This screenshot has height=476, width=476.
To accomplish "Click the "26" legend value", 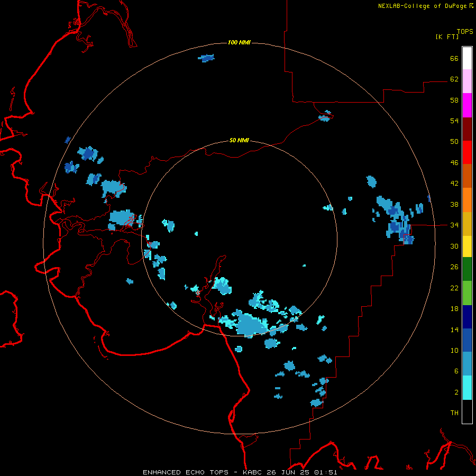I will pyautogui.click(x=454, y=267).
